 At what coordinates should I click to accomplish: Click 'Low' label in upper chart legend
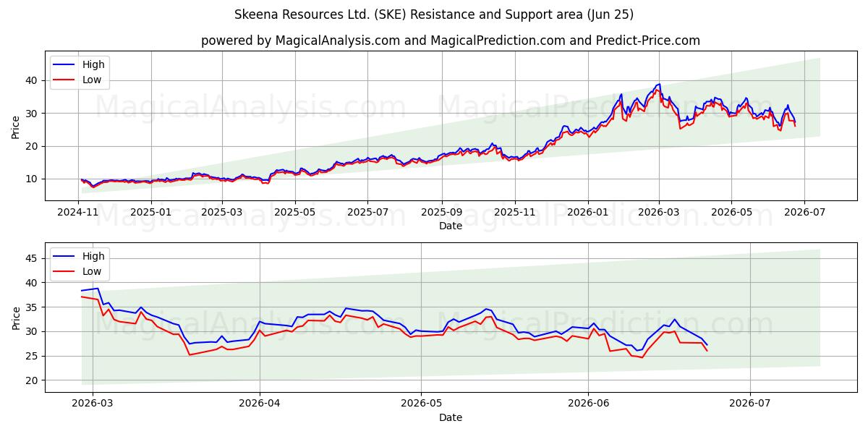92,80
